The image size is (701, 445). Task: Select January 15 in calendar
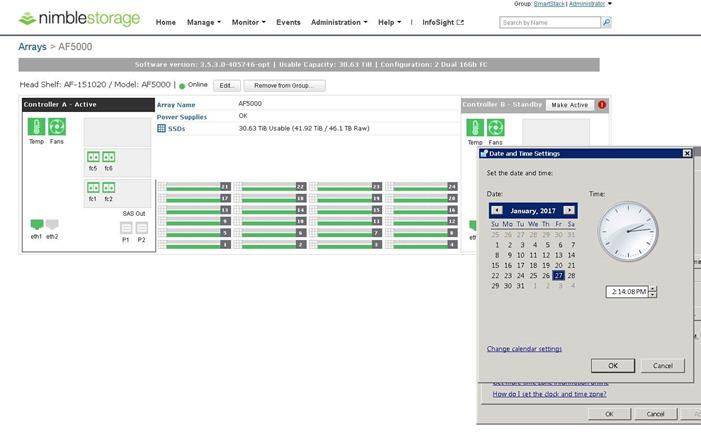pos(495,265)
